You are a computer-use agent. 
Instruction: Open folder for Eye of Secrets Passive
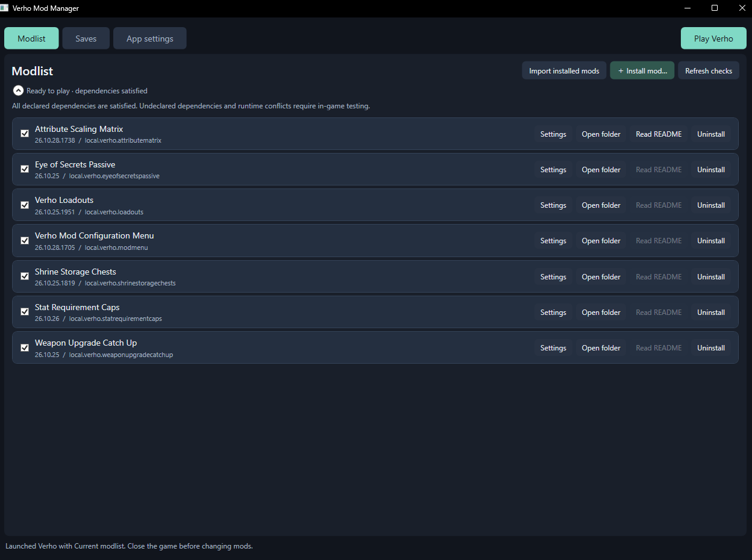601,170
